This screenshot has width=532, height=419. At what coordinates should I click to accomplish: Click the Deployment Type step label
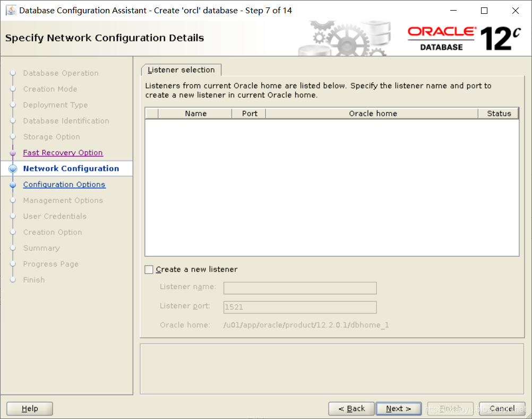click(x=55, y=105)
